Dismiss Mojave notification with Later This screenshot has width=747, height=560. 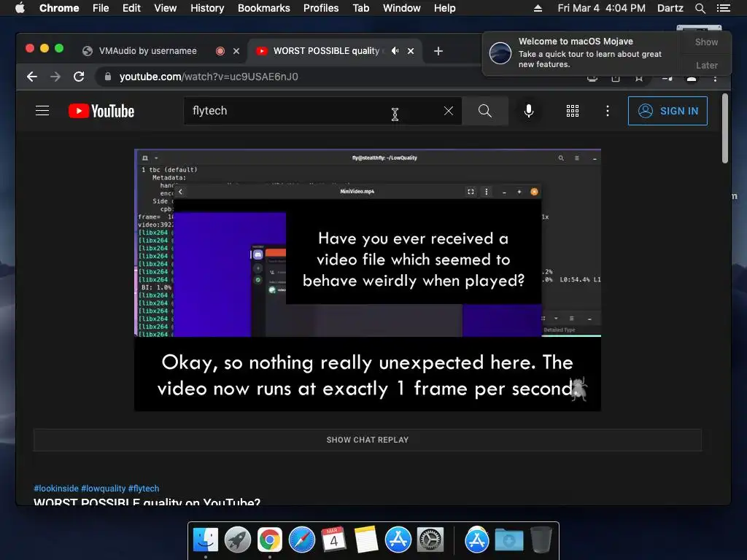click(706, 65)
